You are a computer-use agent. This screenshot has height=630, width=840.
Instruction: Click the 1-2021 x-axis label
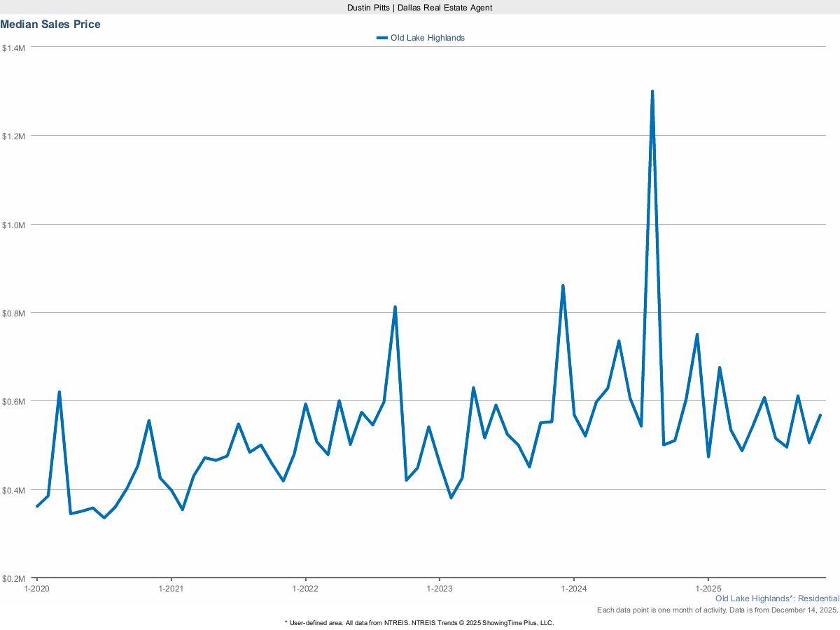(169, 589)
